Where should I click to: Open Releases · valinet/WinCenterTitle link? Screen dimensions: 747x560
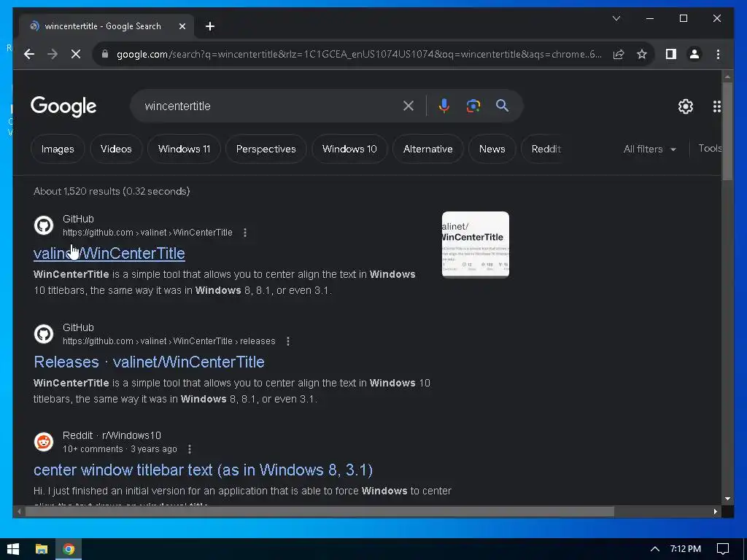click(x=149, y=362)
